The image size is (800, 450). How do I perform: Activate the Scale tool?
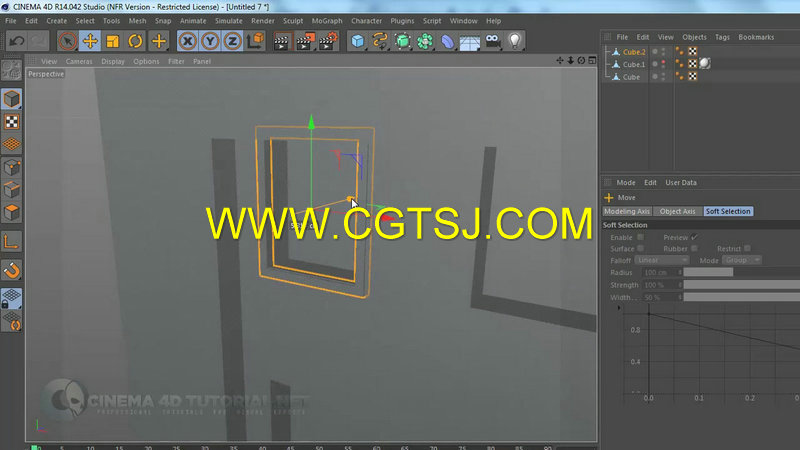click(113, 41)
